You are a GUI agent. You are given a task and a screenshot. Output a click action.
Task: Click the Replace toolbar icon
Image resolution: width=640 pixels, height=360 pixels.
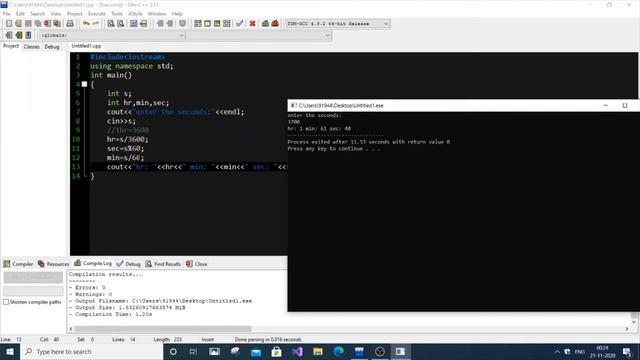pos(120,24)
